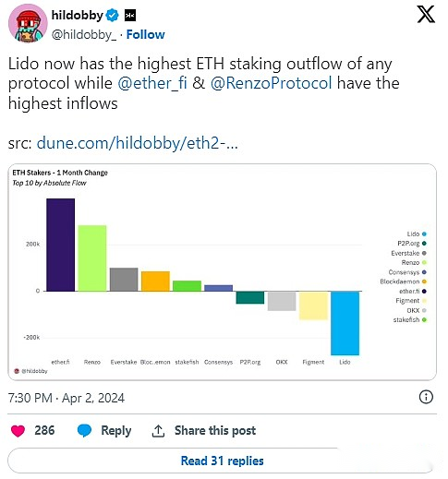The width and height of the screenshot is (448, 479).
Task: Open the @RenzoProtocol mention link
Action: point(271,83)
